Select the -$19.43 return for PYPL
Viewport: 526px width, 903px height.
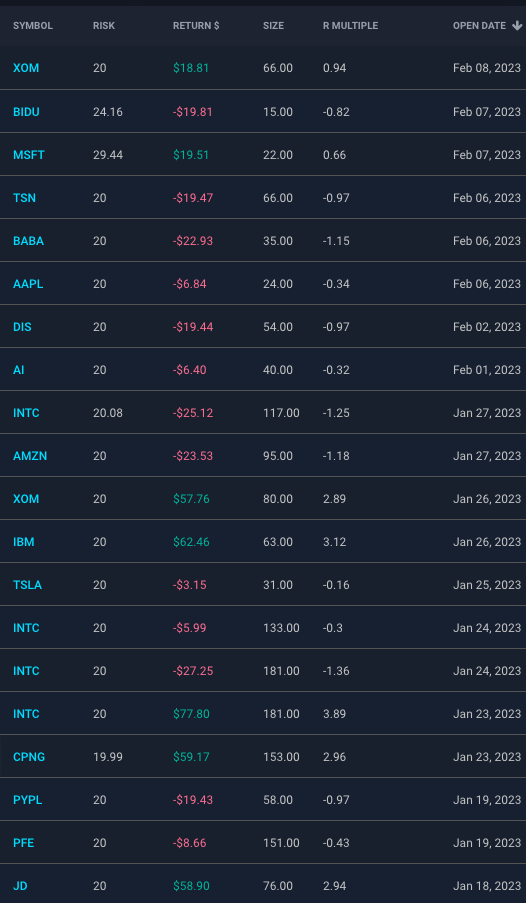tap(193, 800)
